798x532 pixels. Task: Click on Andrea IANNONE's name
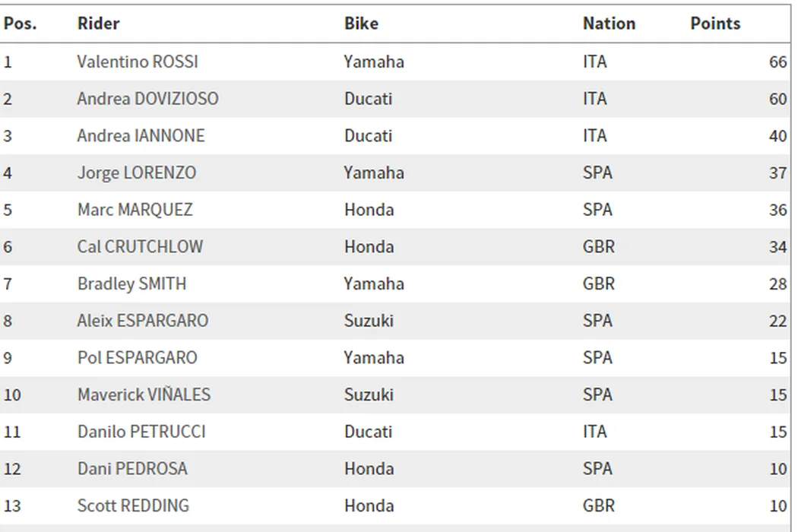point(141,136)
